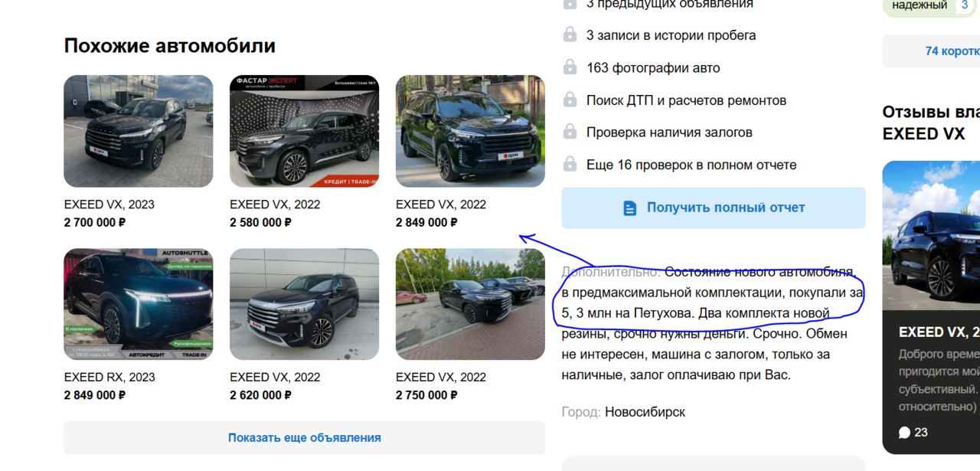Click 'Показать еще объявления' button

coord(304,438)
